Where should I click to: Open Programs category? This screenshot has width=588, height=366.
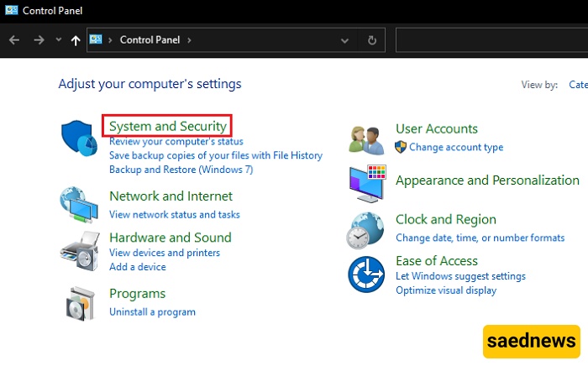pyautogui.click(x=137, y=294)
